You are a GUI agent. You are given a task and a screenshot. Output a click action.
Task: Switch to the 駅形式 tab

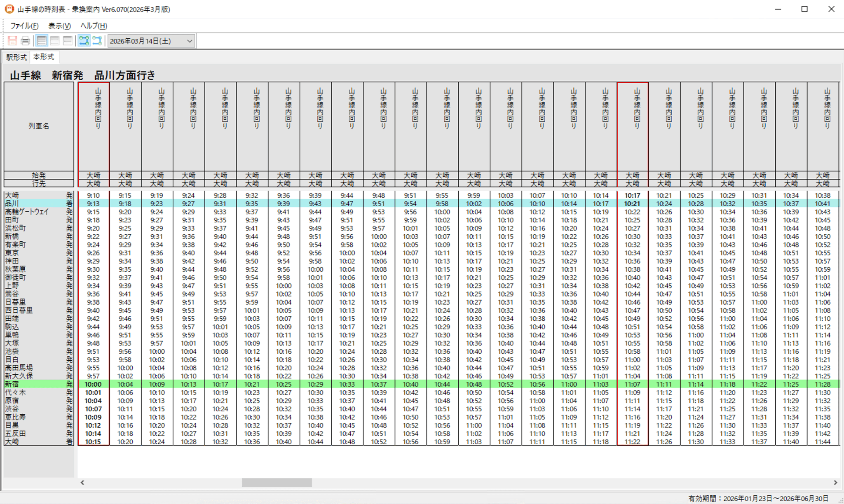pyautogui.click(x=16, y=57)
